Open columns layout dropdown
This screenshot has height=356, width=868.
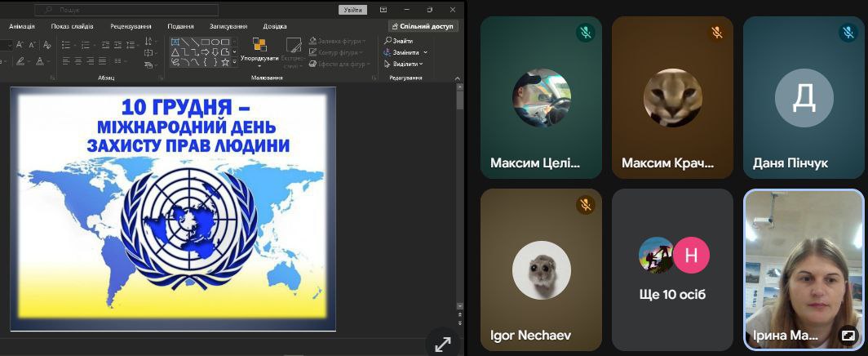point(119,61)
